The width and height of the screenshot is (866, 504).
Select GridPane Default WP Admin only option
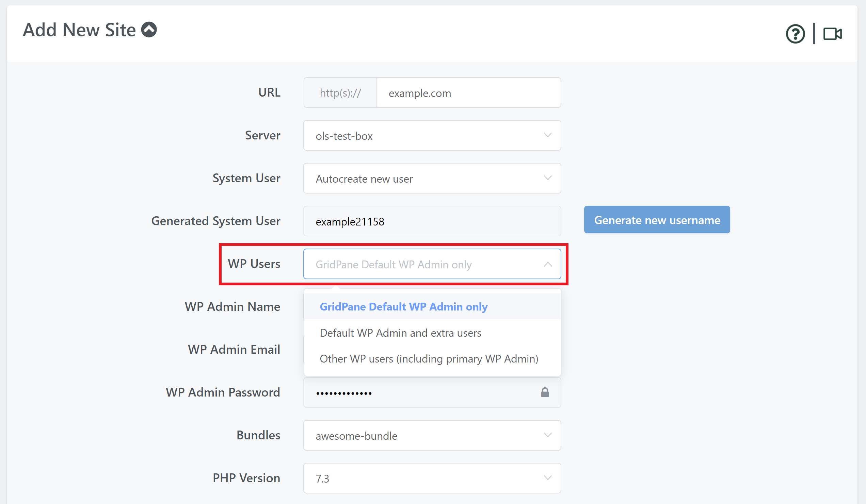click(x=432, y=307)
